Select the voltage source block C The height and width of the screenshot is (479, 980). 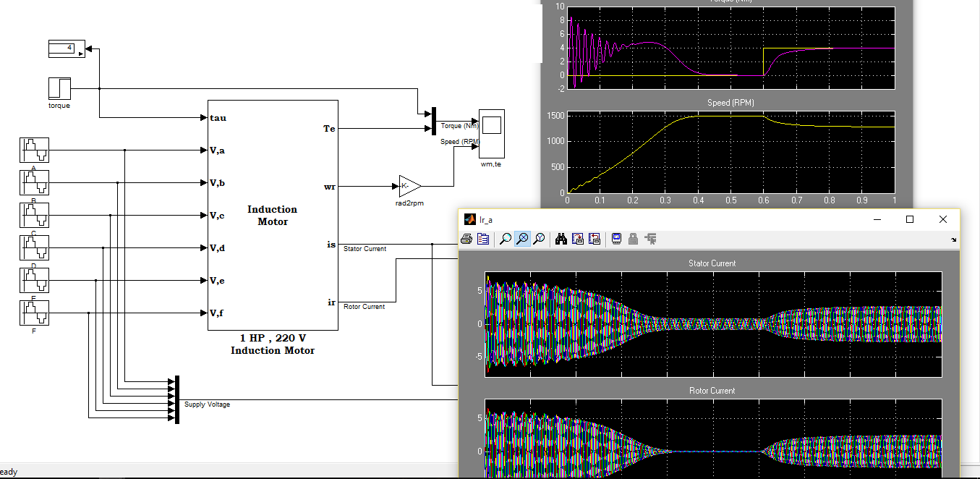(33, 215)
